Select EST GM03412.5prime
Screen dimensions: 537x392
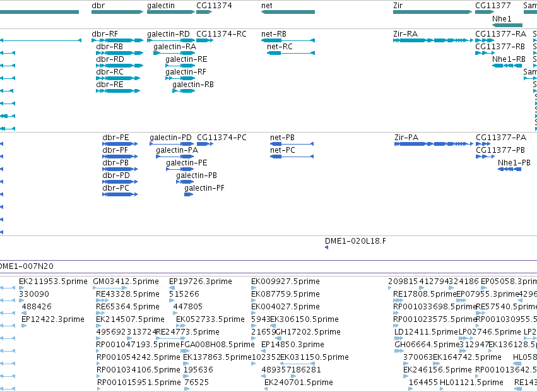(x=110, y=288)
